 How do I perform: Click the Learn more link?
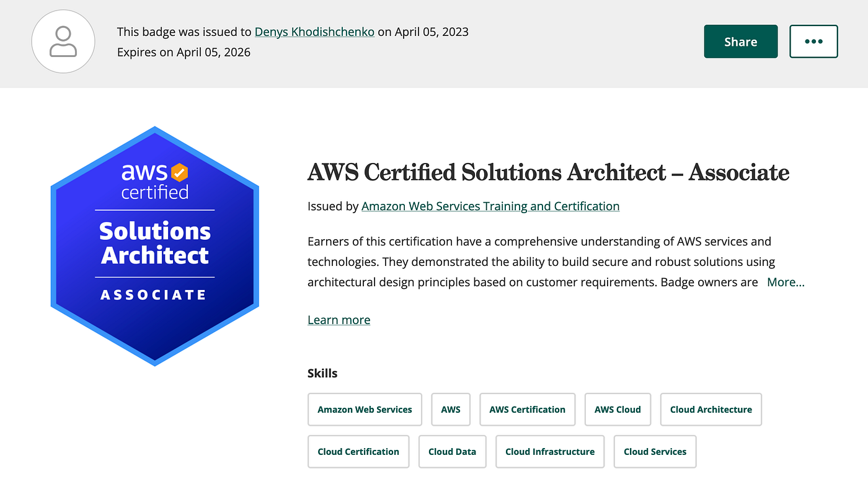coord(339,320)
